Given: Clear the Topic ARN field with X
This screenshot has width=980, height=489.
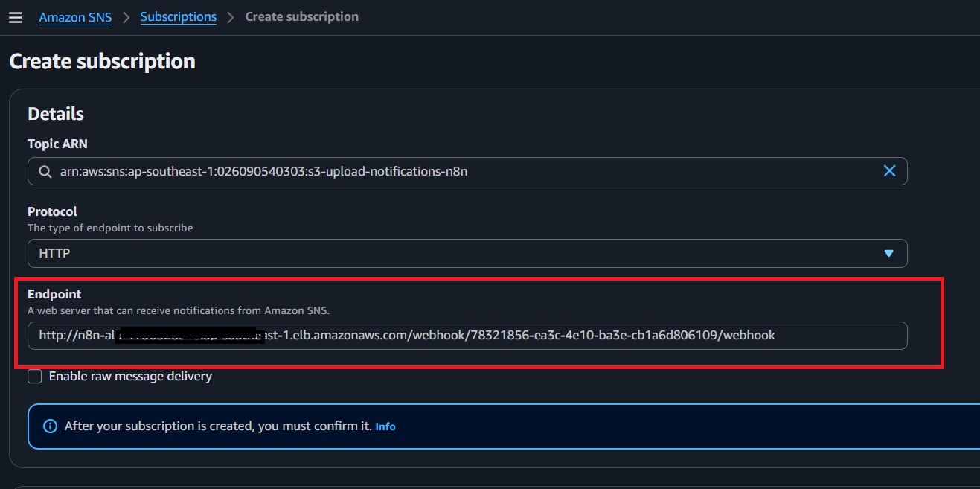Looking at the screenshot, I should pyautogui.click(x=889, y=171).
